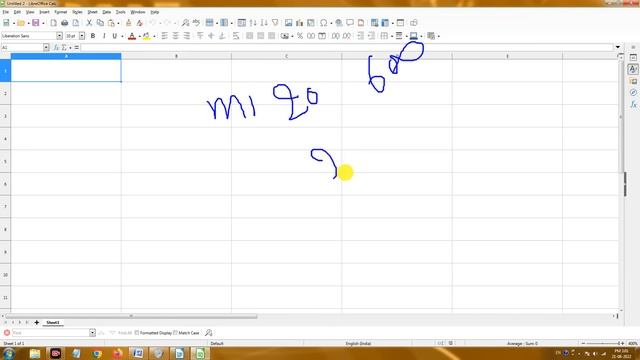This screenshot has height=360, width=640.
Task: Click the Insert Comment icon
Action: pyautogui.click(x=350, y=23)
